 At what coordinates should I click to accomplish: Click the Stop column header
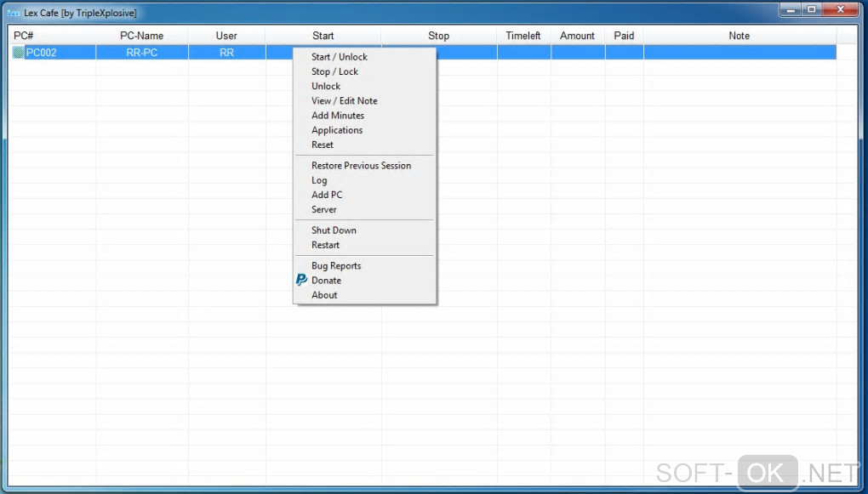(438, 36)
